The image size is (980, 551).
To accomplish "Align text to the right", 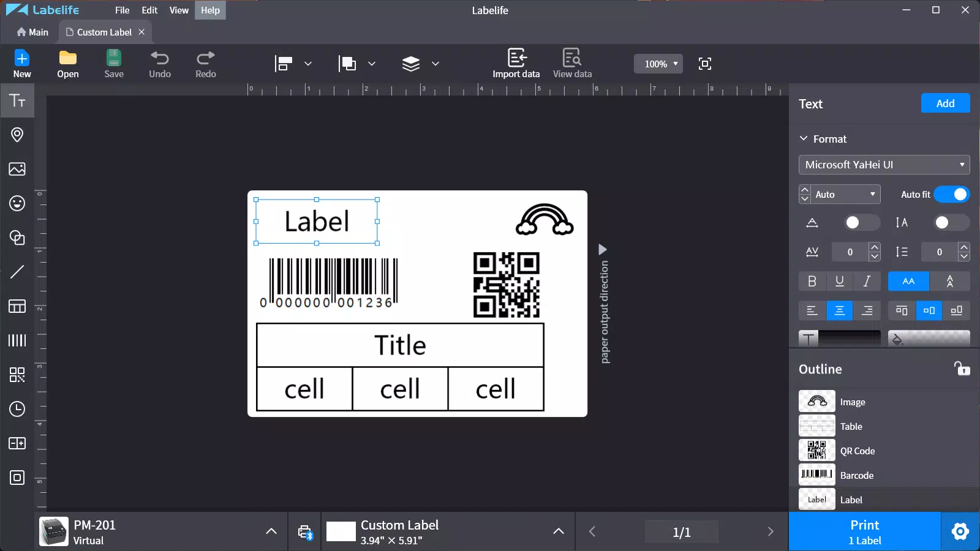I will coord(867,310).
